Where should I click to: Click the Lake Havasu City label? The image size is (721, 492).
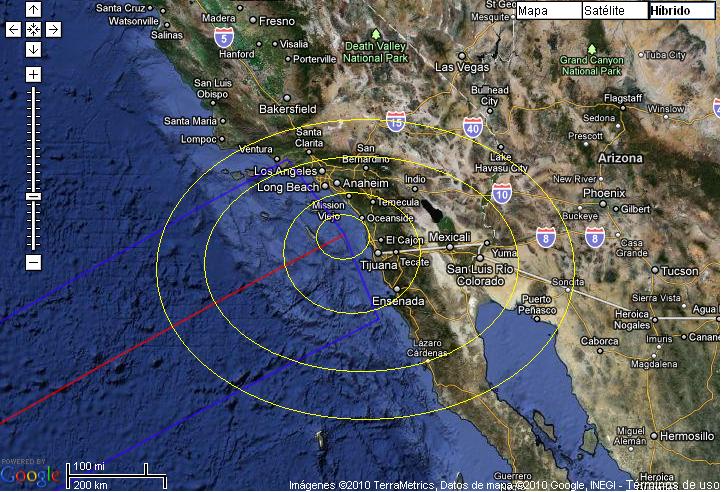501,163
